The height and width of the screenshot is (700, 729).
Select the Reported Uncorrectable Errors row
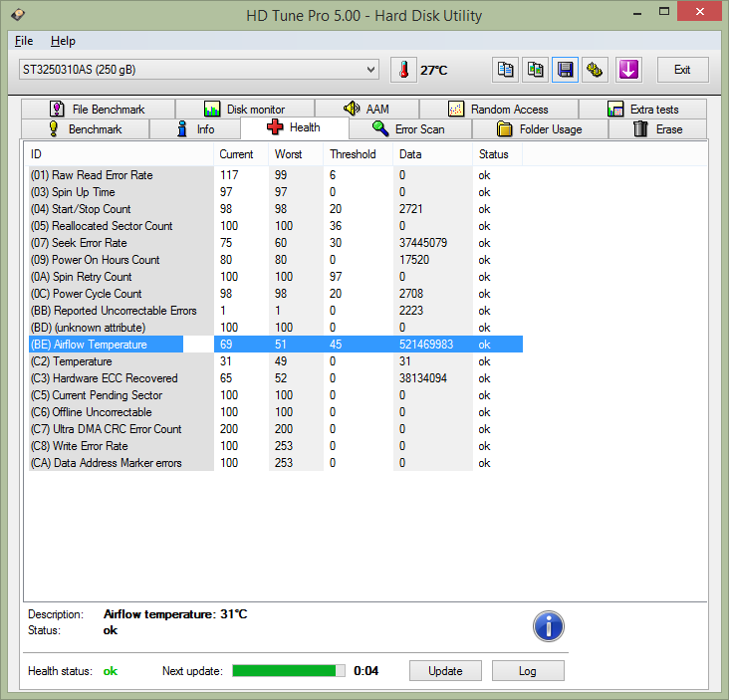(275, 311)
